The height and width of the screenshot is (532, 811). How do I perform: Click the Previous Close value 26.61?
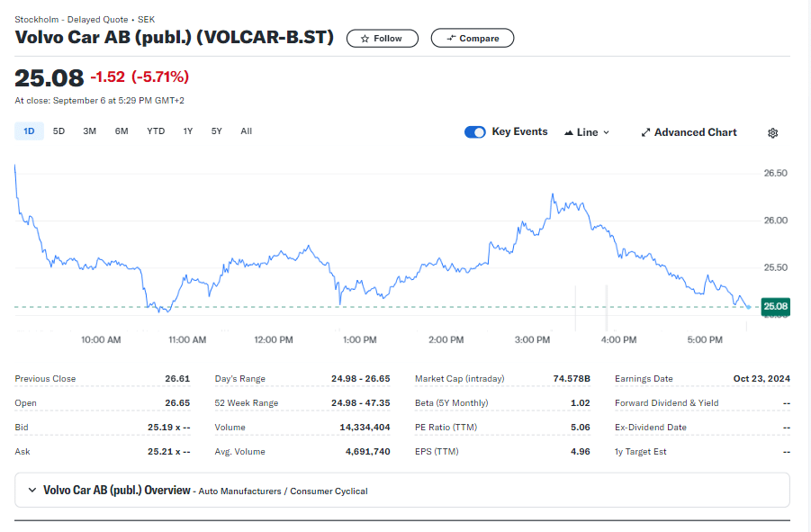[x=177, y=378]
